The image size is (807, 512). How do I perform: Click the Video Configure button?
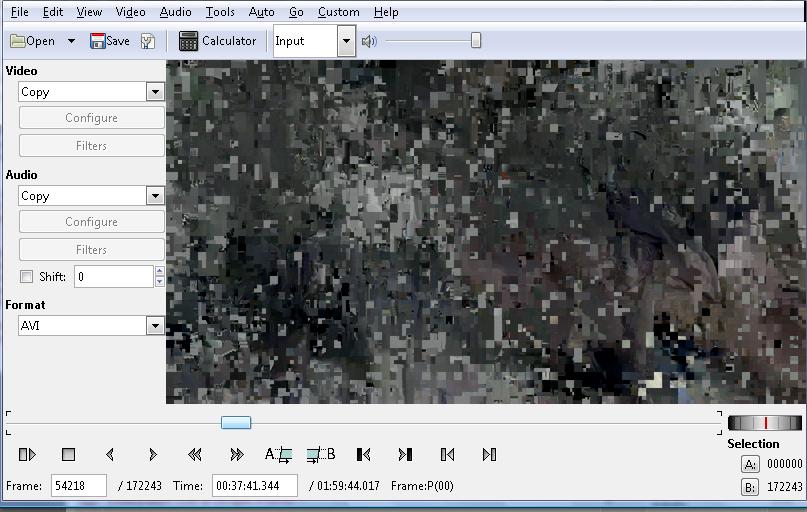click(x=92, y=118)
